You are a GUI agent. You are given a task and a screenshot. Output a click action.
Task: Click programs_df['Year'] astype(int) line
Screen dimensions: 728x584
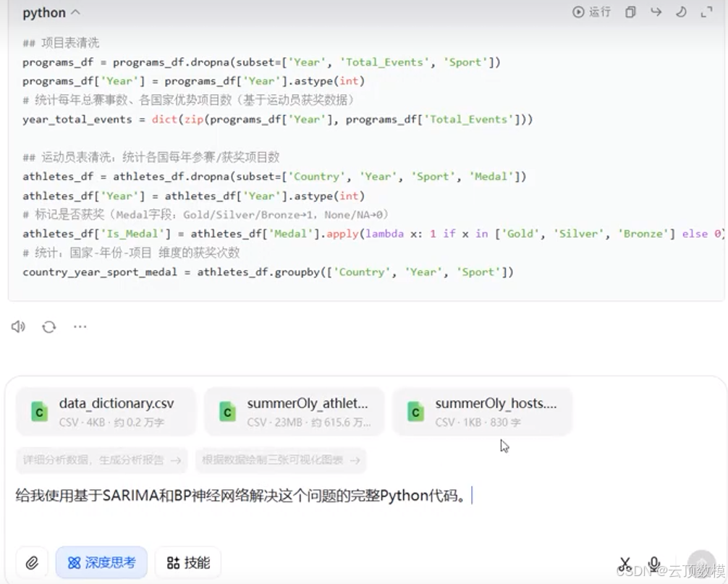pyautogui.click(x=194, y=81)
